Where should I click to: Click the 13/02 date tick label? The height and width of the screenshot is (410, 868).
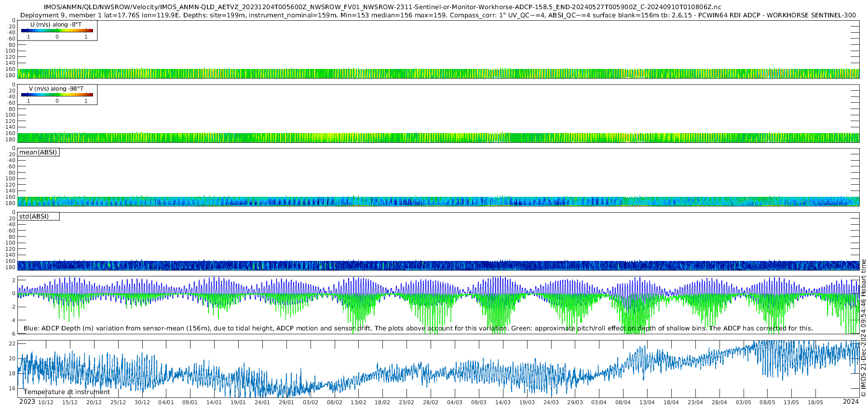coord(358,402)
